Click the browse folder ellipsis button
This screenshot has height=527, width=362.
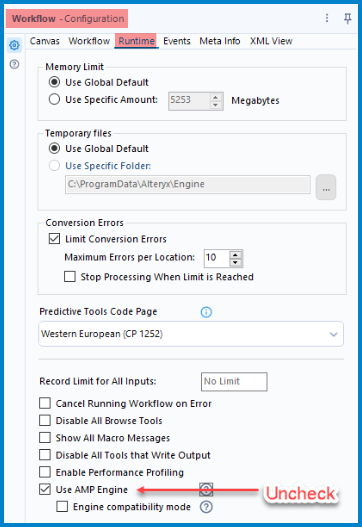click(326, 187)
